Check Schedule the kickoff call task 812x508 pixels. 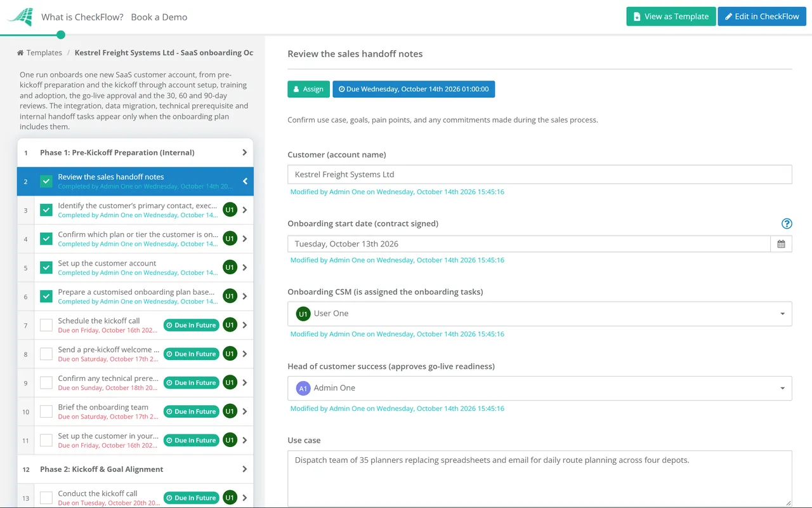pyautogui.click(x=46, y=325)
